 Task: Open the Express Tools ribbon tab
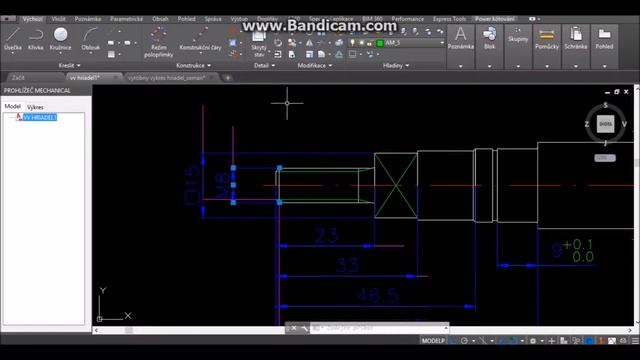449,19
